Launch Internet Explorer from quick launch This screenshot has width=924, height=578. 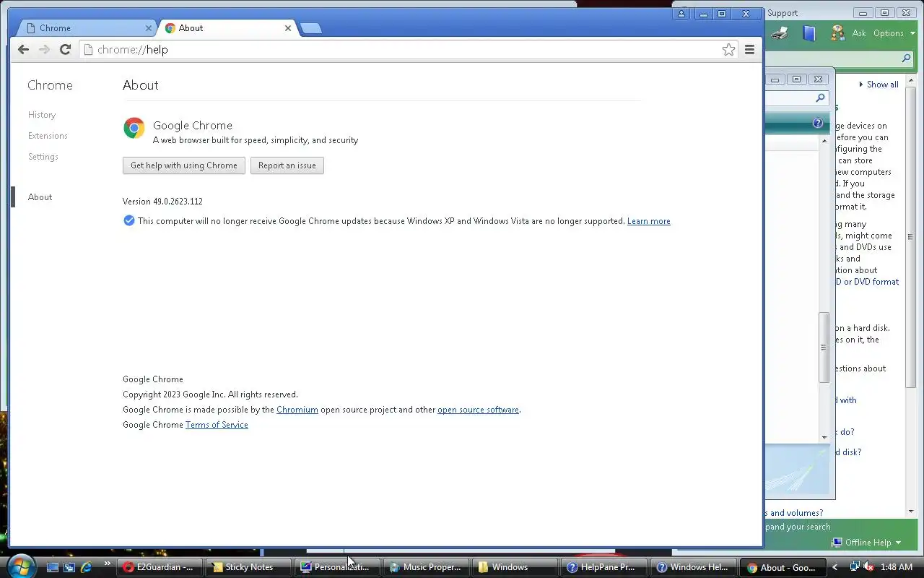coord(87,568)
